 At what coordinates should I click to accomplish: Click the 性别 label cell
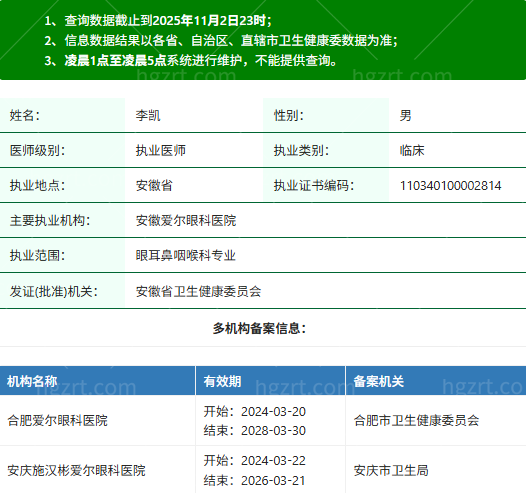(326, 115)
